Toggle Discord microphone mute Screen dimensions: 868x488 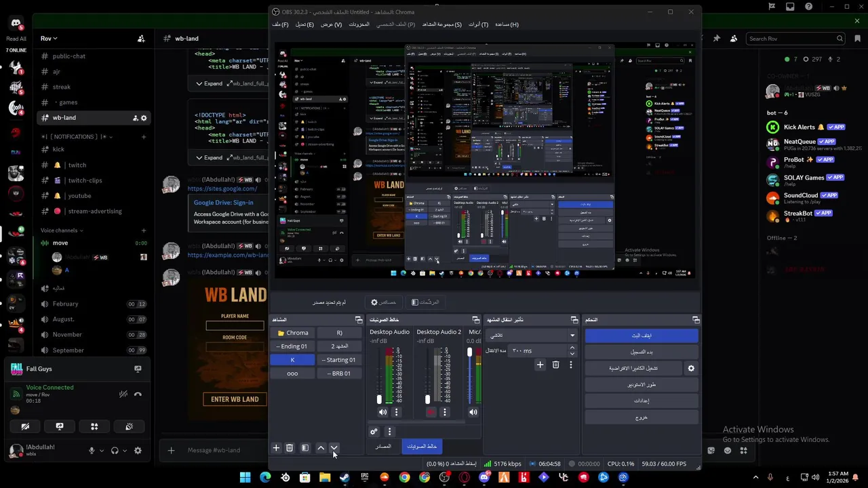92,450
